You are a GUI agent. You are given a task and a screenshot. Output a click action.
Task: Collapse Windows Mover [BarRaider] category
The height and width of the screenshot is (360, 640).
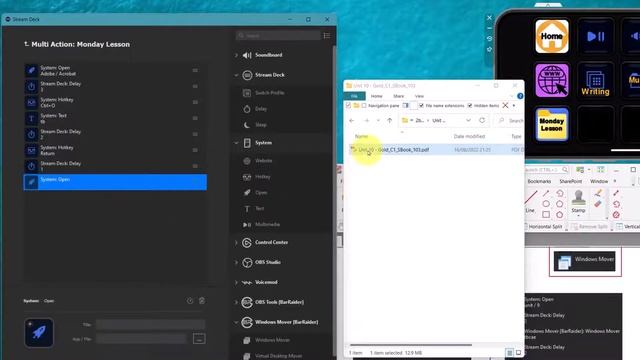click(236, 322)
